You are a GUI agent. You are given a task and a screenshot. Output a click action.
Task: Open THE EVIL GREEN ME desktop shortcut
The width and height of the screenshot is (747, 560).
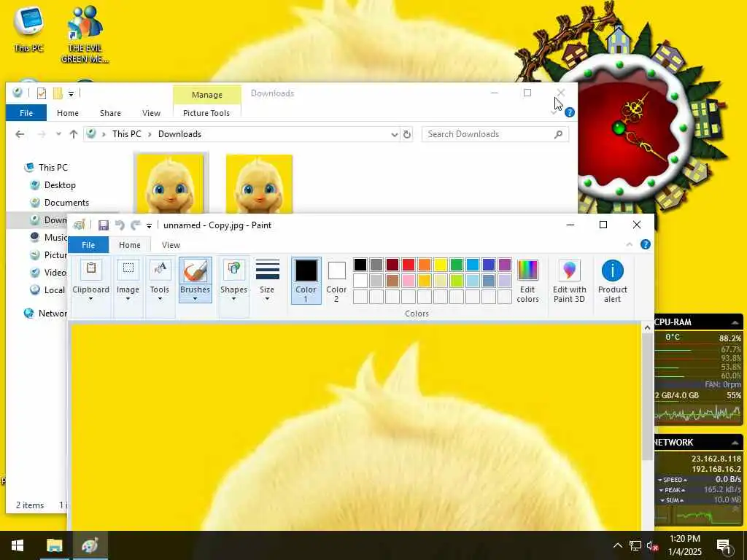click(x=85, y=34)
